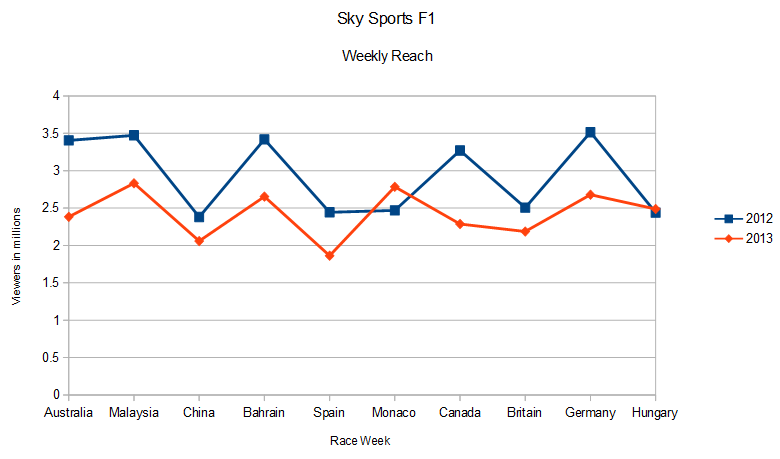Click the "Race Week" x-axis title

click(x=360, y=440)
